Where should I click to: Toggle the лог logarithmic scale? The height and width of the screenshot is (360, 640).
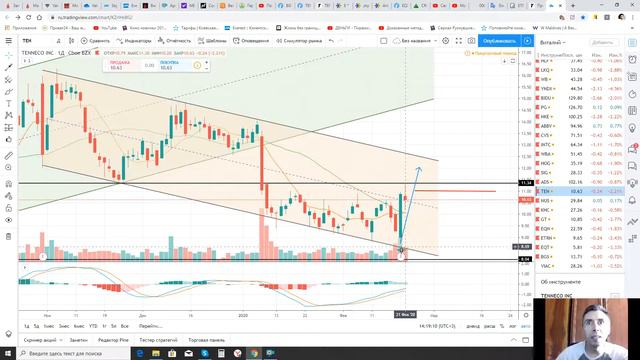click(513, 326)
